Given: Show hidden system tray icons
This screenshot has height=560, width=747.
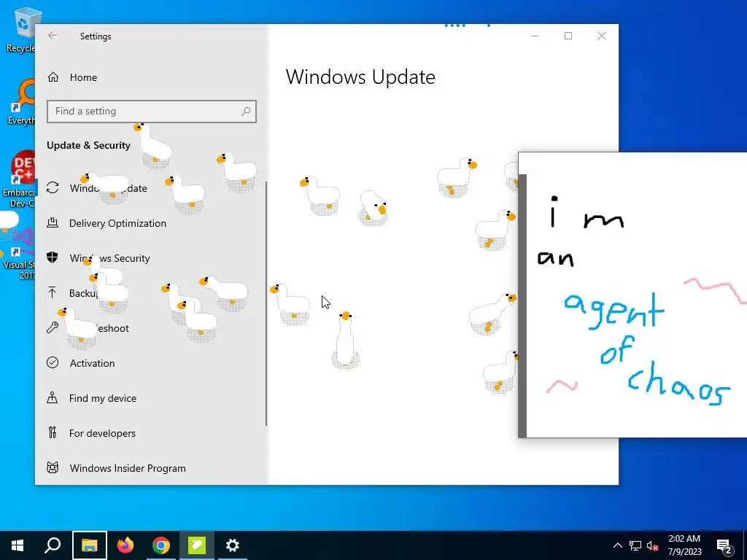Looking at the screenshot, I should (x=617, y=545).
